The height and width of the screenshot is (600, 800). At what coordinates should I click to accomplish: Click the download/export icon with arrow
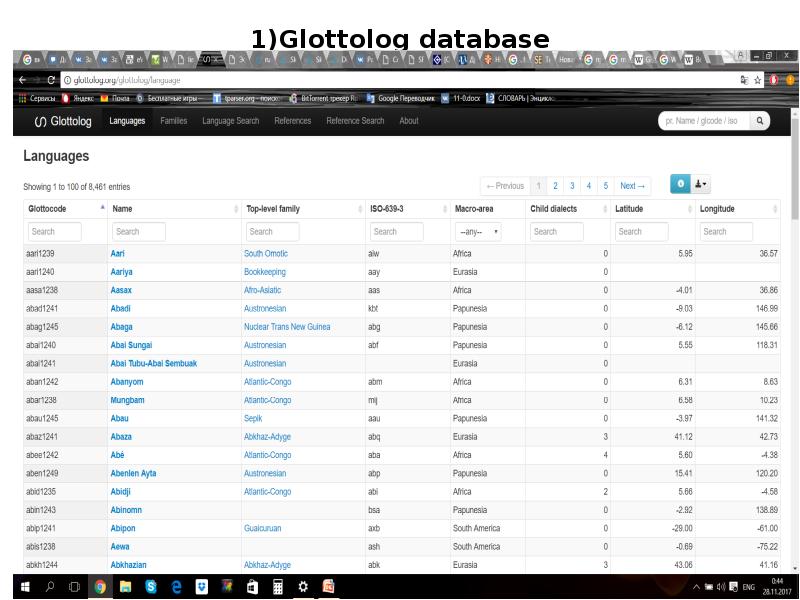(x=698, y=184)
